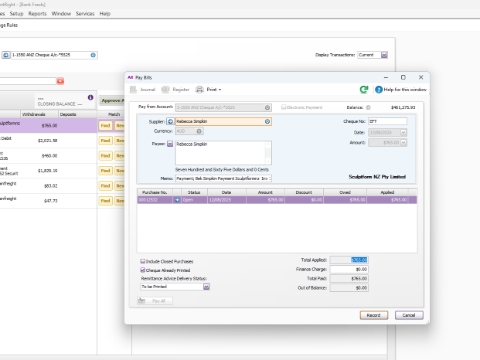Screen dimensions: 480x360
Task: Open the Date dropdown in Pay Bills
Action: (x=403, y=132)
